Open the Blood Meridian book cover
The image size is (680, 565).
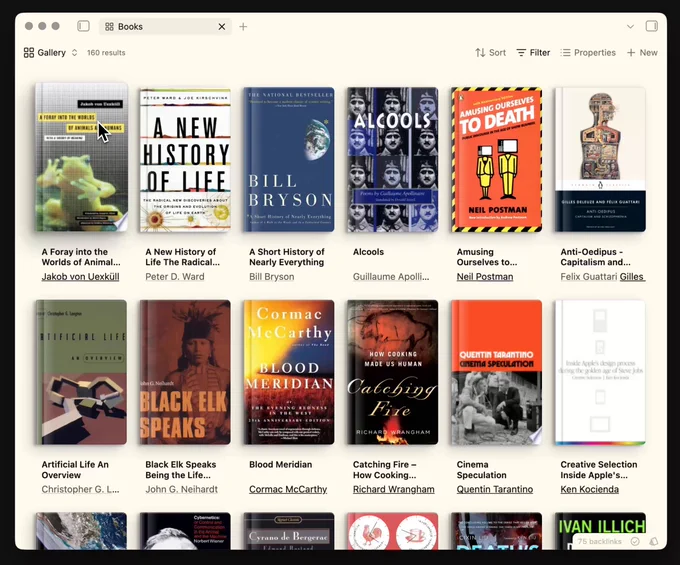[x=288, y=372]
